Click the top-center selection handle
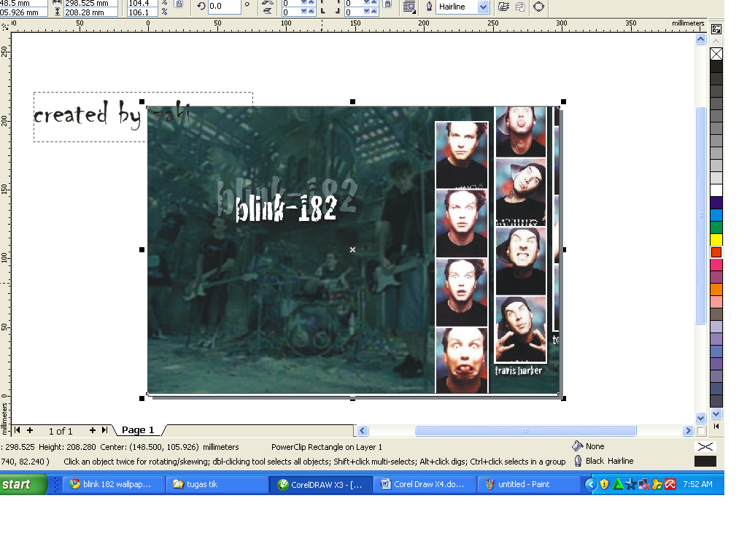Image resolution: width=747 pixels, height=560 pixels. (x=352, y=101)
